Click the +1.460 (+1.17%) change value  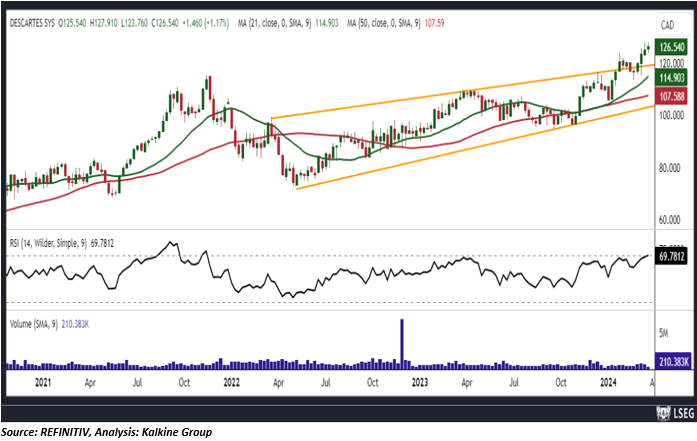[x=206, y=23]
